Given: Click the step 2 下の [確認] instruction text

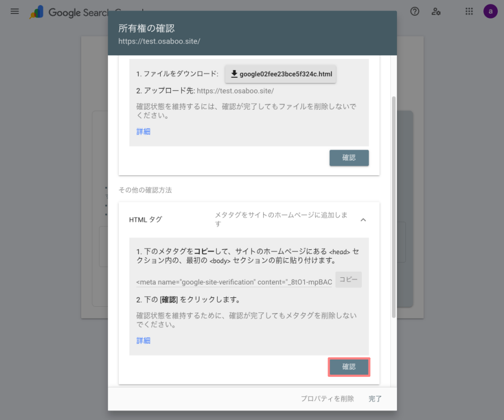Looking at the screenshot, I should click(x=188, y=300).
